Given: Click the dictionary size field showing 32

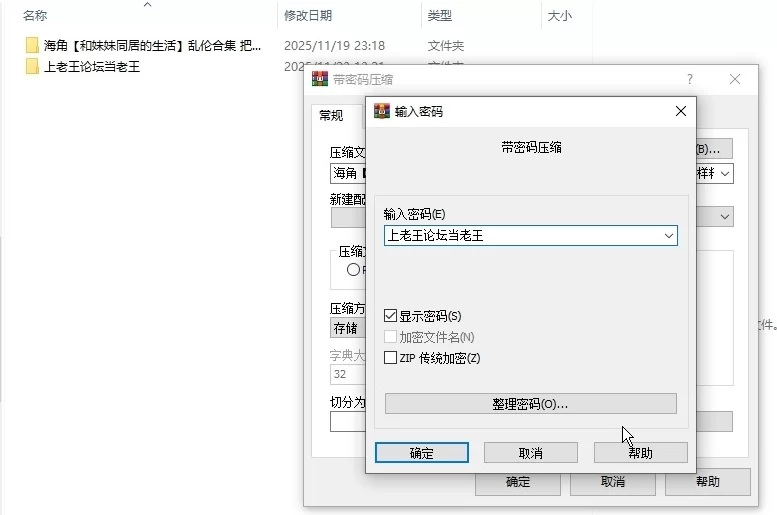Looking at the screenshot, I should pos(348,374).
